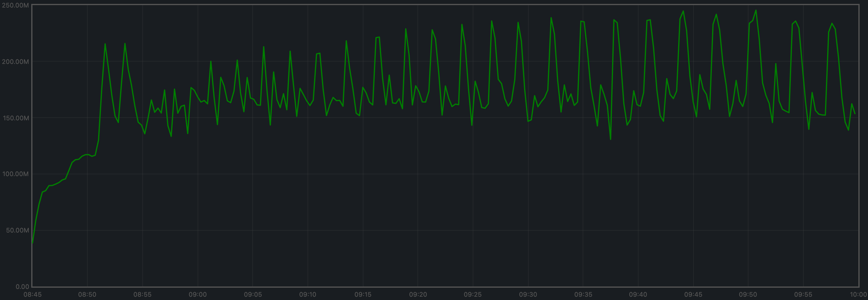
Task: Click the 09:00 time label
Action: pyautogui.click(x=199, y=294)
